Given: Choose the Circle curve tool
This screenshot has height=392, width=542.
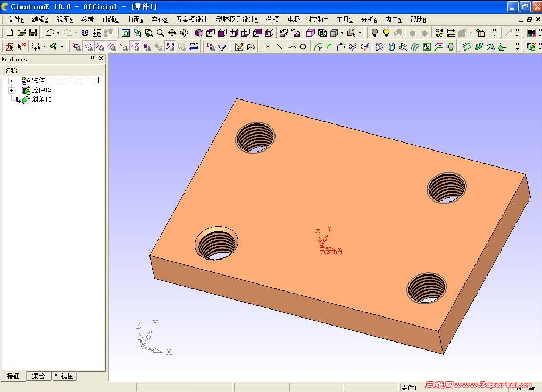Looking at the screenshot, I should coord(303,46).
